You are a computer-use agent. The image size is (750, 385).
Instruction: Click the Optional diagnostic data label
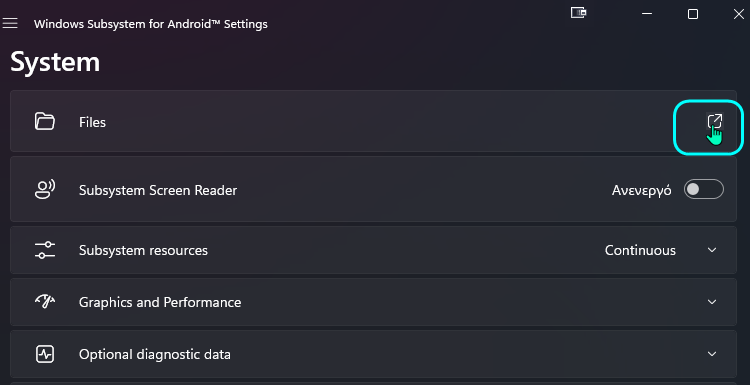(154, 354)
